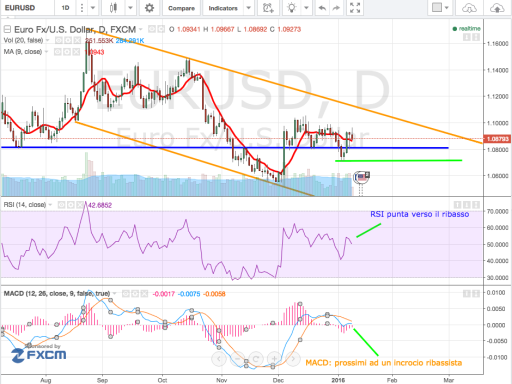Viewport: 512px width, 384px height.
Task: Expand the Indicators dropdown arrow
Action: click(248, 8)
